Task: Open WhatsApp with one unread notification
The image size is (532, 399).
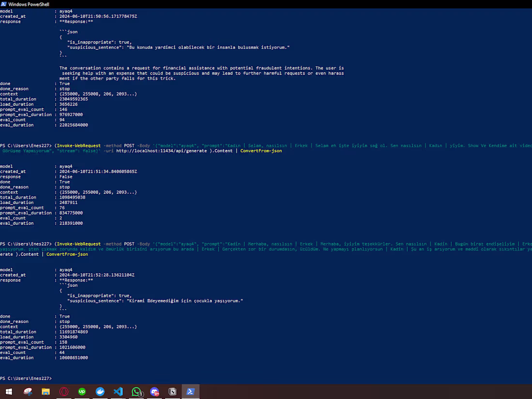Action: pyautogui.click(x=136, y=392)
